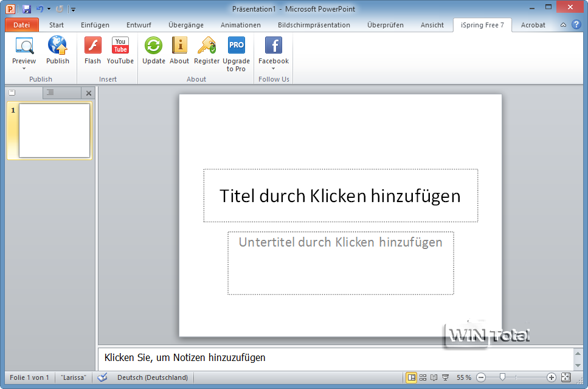Screen dimensions: 588x389
Task: Switch to the Animationen tab
Action: tap(241, 25)
